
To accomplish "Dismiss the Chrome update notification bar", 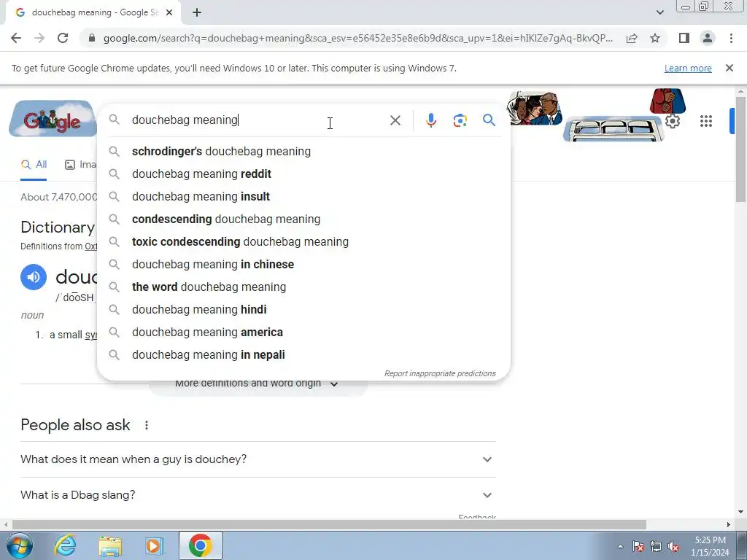I will pos(729,68).
